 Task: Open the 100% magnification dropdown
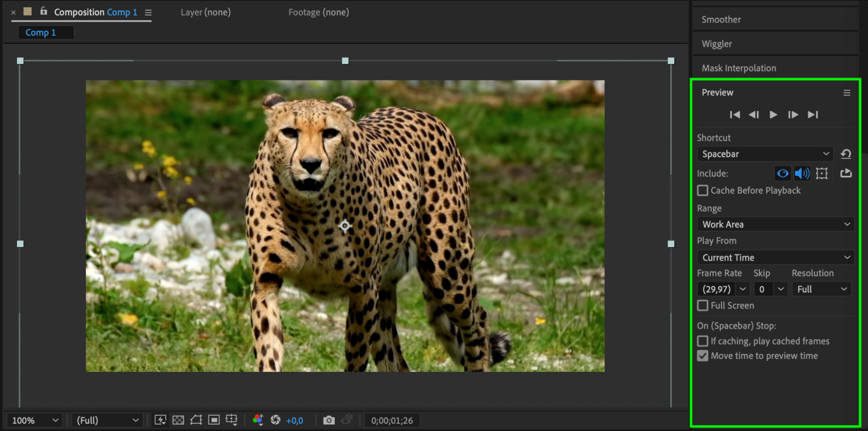point(34,420)
